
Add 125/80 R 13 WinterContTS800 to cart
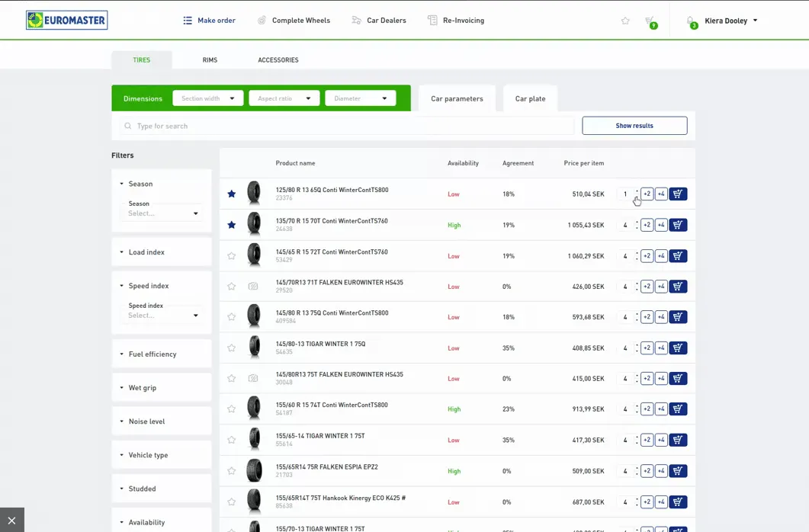pos(678,194)
